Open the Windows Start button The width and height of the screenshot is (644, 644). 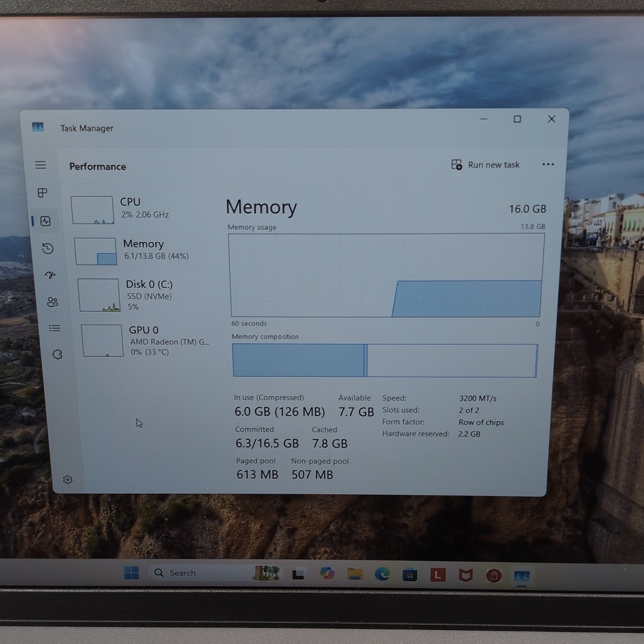[x=131, y=573]
